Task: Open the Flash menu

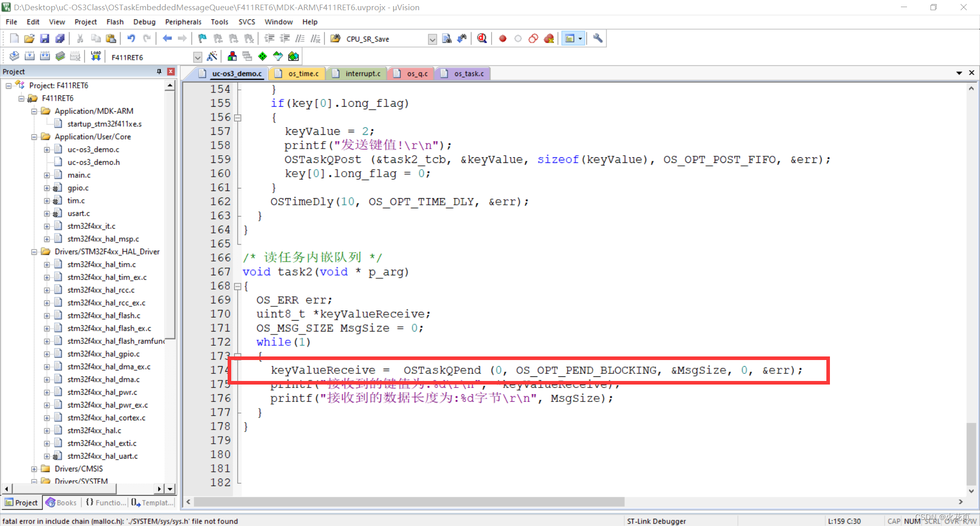Action: click(x=115, y=22)
